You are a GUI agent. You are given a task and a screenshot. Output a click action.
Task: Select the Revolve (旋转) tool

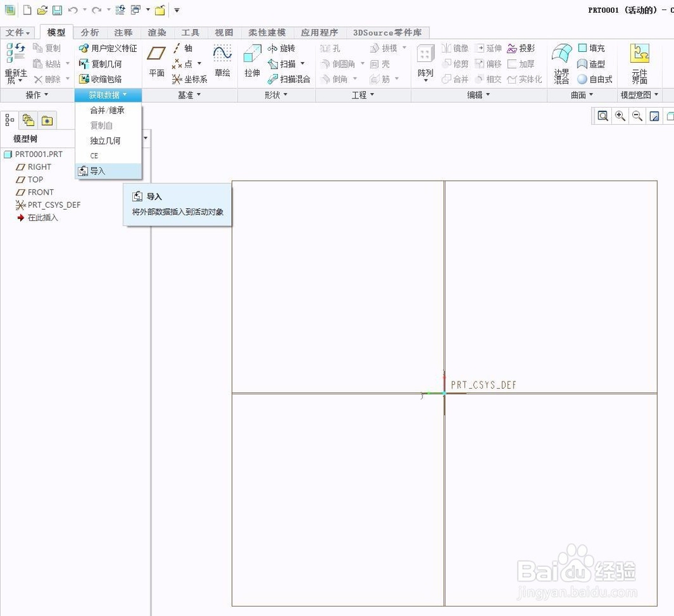(x=282, y=48)
